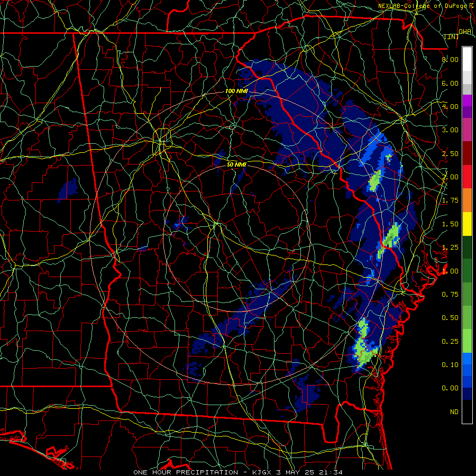Click the 'ONE HOUR PRECIPITATION' title text

(x=186, y=472)
